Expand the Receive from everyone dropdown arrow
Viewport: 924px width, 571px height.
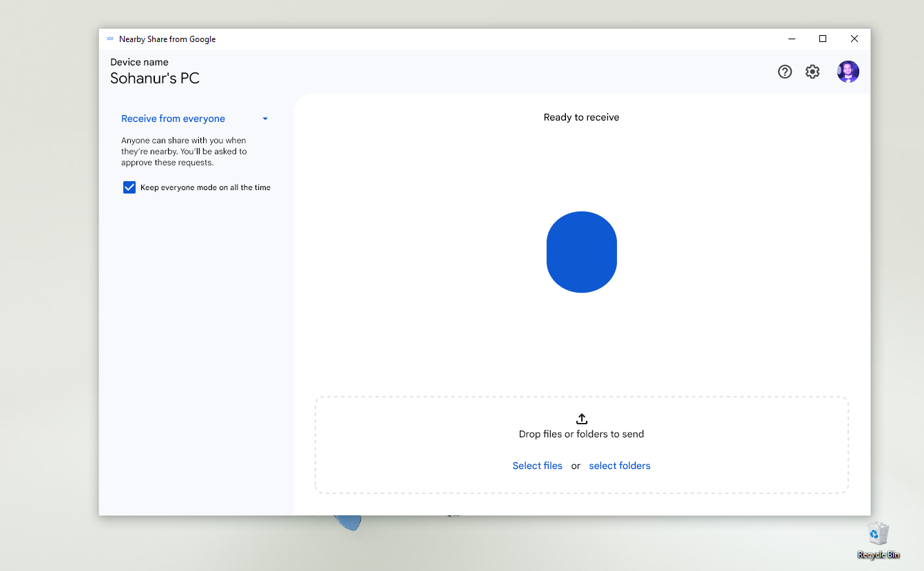coord(265,118)
